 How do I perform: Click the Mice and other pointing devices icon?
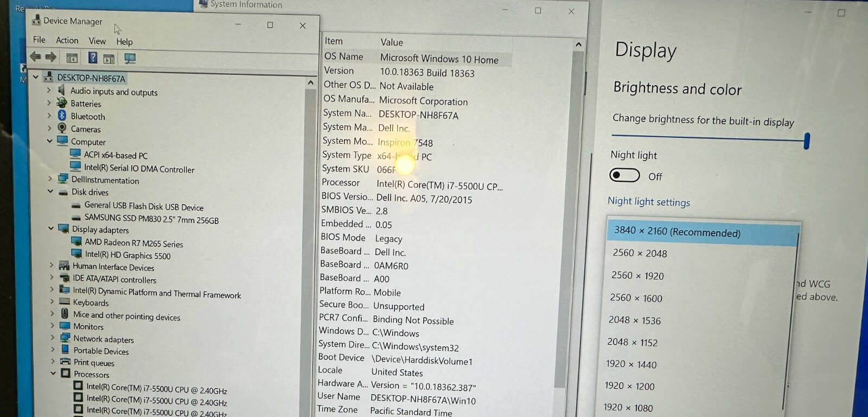point(65,313)
